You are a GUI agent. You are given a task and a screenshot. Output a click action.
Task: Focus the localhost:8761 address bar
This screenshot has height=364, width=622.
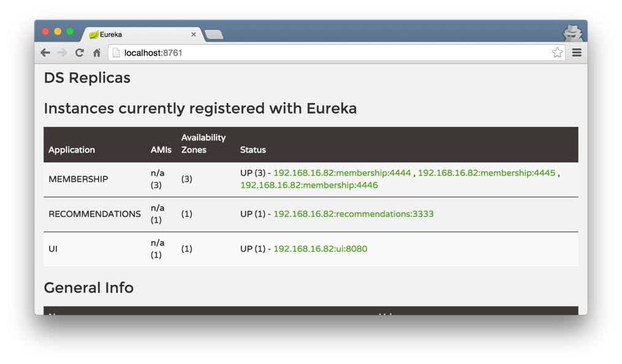[336, 53]
